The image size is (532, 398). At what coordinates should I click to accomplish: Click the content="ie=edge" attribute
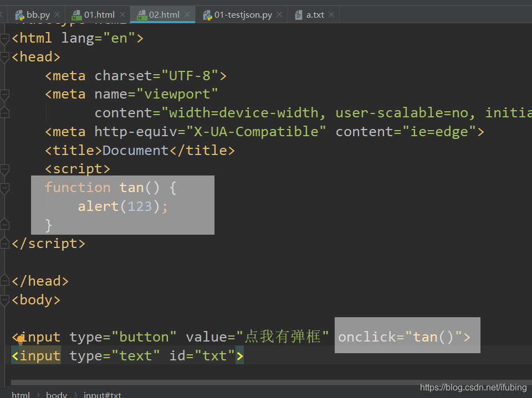point(406,132)
